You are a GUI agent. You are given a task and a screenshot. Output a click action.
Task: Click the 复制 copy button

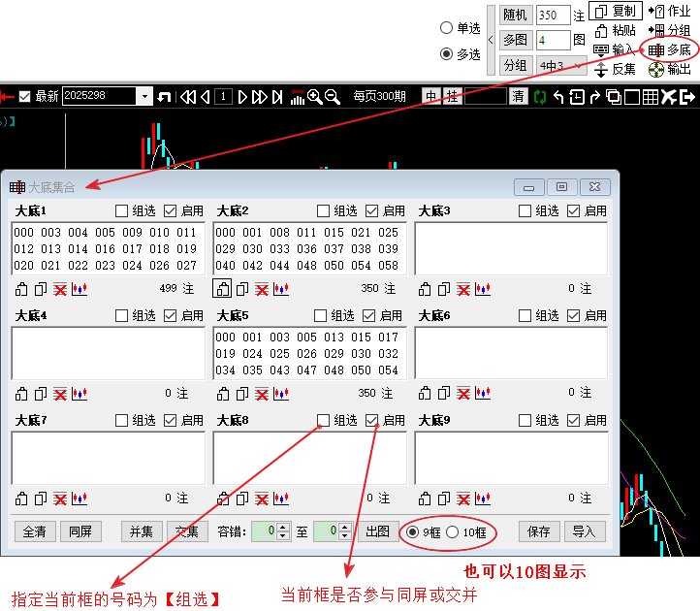point(616,11)
